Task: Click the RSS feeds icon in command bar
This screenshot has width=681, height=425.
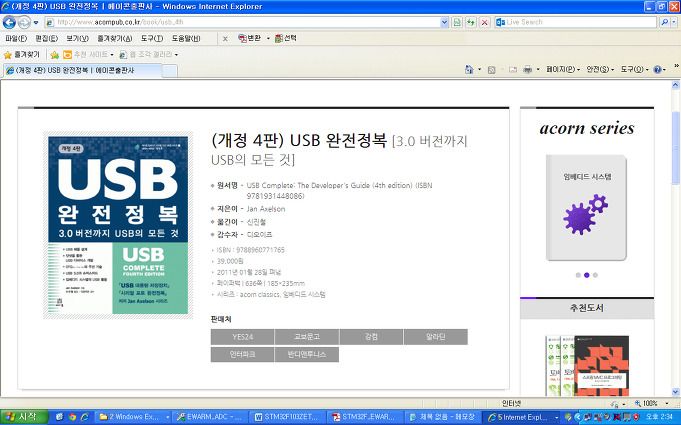Action: coord(491,69)
